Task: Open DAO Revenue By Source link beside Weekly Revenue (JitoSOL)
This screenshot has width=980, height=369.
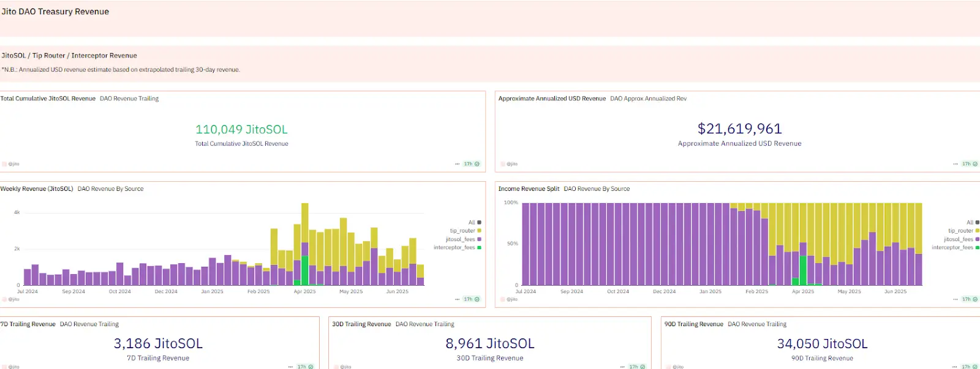Action: (111, 189)
